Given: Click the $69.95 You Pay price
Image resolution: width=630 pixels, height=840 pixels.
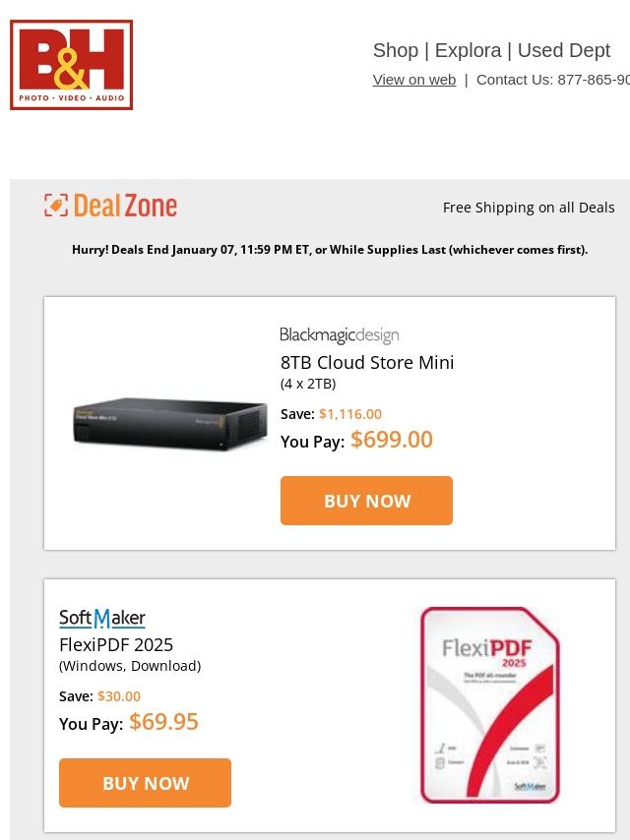Looking at the screenshot, I should tap(163, 722).
